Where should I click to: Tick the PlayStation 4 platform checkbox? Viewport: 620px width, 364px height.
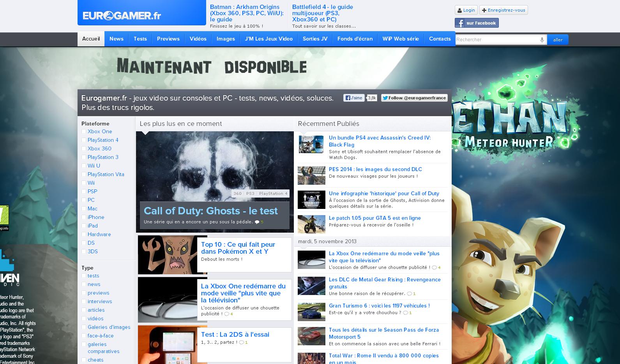[84, 140]
